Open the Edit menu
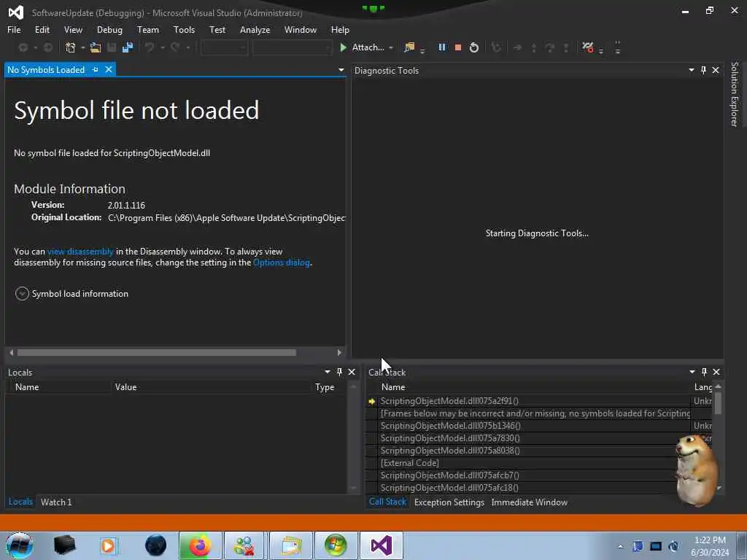 pyautogui.click(x=42, y=29)
